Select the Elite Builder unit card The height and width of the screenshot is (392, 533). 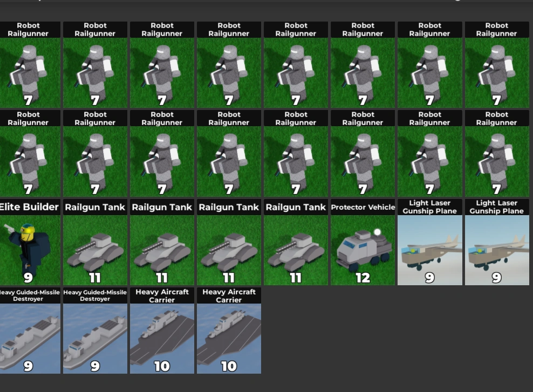[30, 242]
